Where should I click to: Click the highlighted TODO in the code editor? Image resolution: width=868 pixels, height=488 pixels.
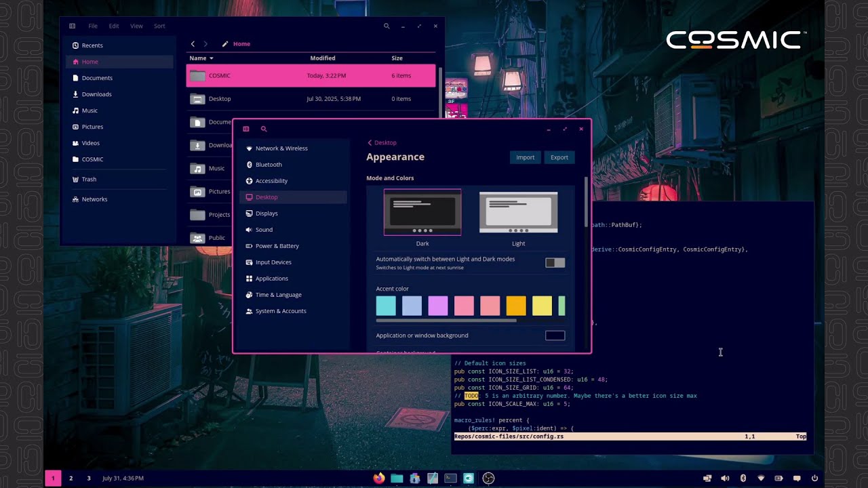coord(471,396)
